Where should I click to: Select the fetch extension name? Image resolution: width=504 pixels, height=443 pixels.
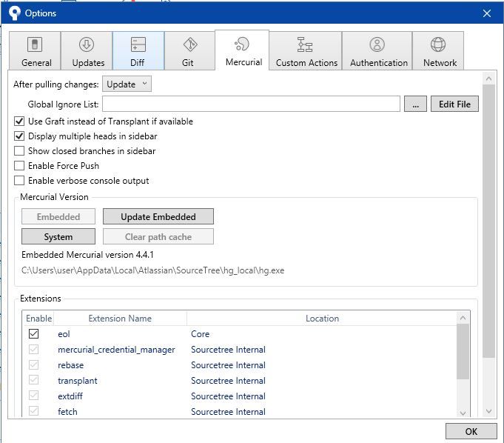[x=67, y=411]
